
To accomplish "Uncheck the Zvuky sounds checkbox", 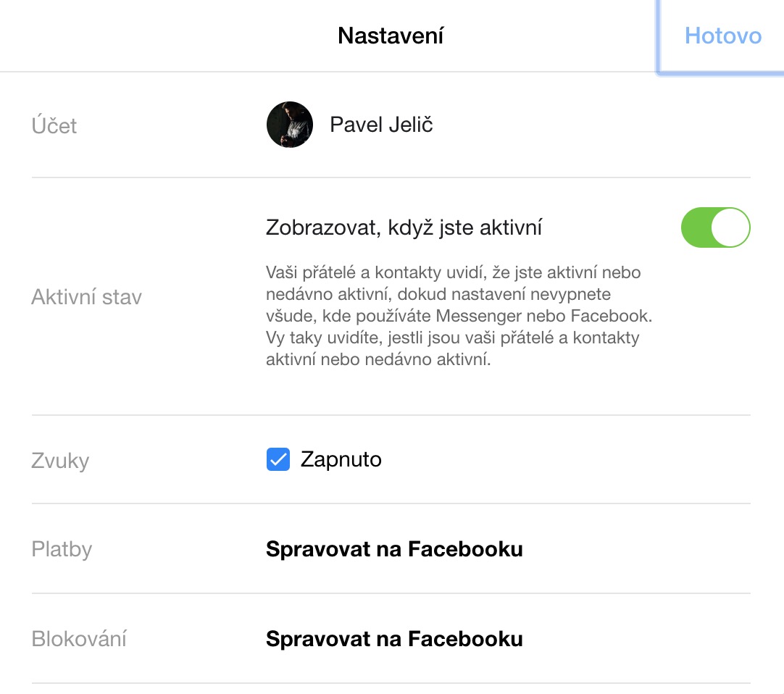I will (278, 459).
